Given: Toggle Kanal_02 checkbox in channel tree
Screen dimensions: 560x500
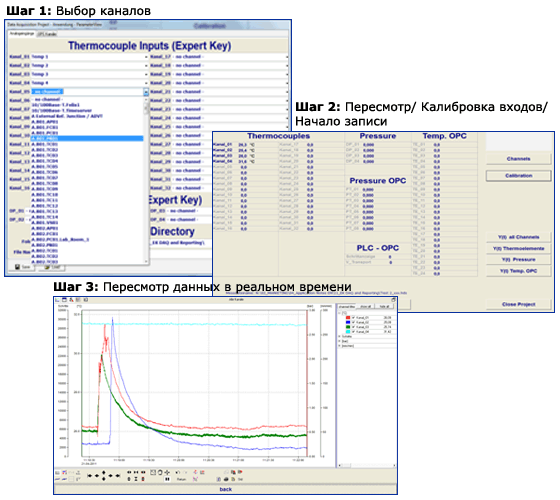Looking at the screenshot, I should coord(353,322).
